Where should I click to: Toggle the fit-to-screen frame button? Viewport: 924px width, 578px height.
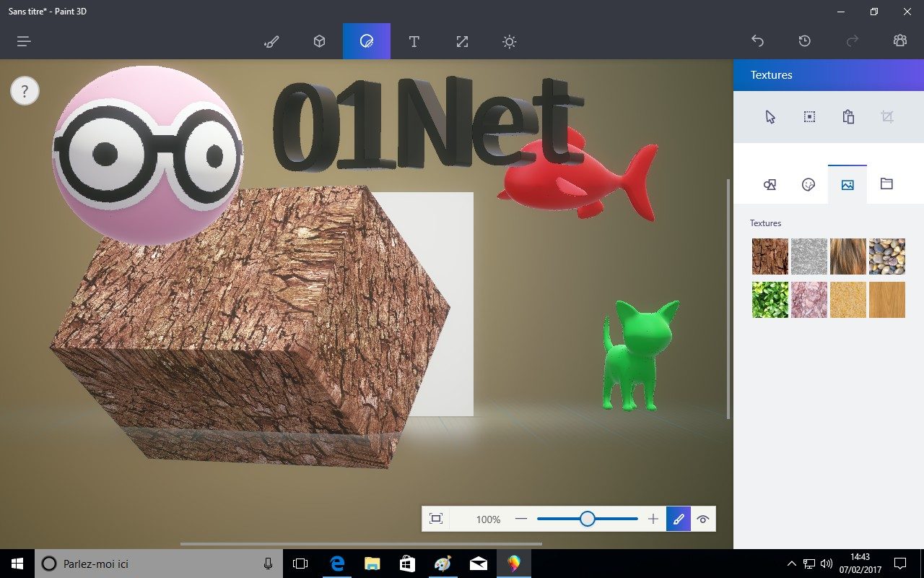pyautogui.click(x=436, y=519)
